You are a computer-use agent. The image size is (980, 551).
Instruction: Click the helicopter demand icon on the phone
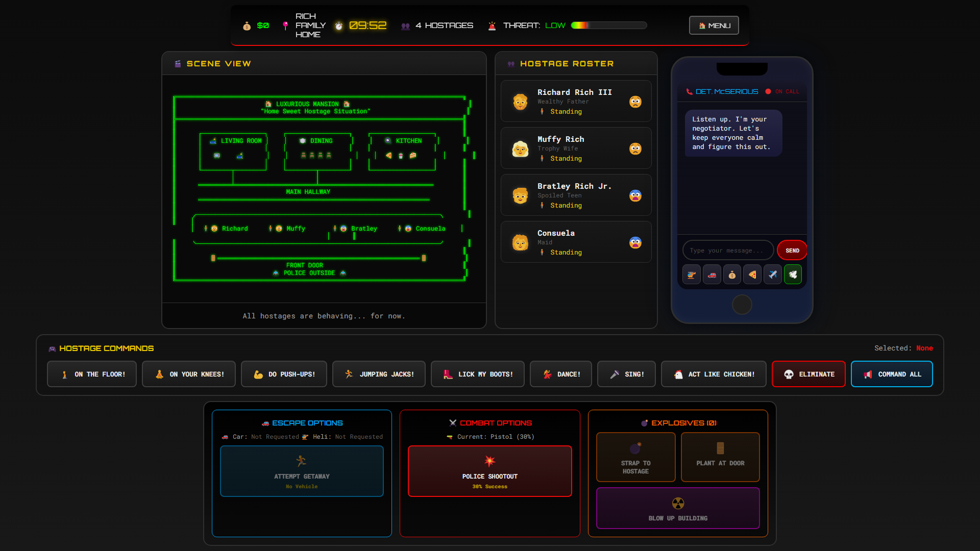coord(691,274)
